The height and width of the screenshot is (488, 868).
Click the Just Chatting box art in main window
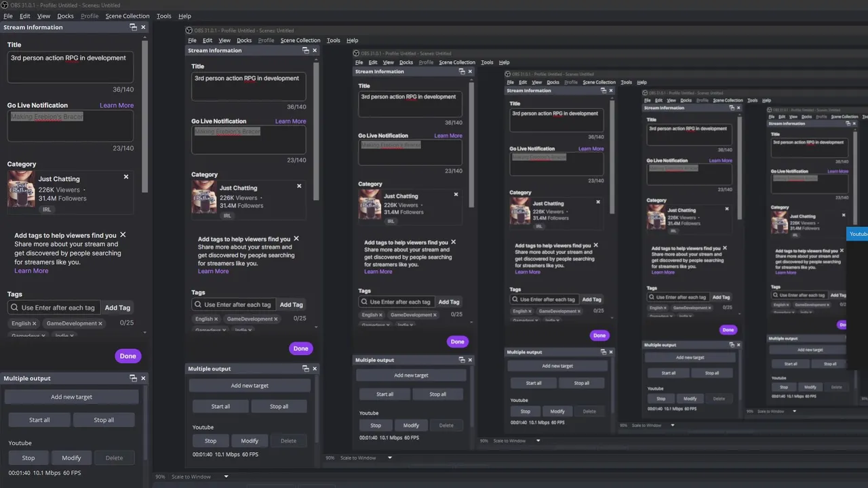click(20, 190)
